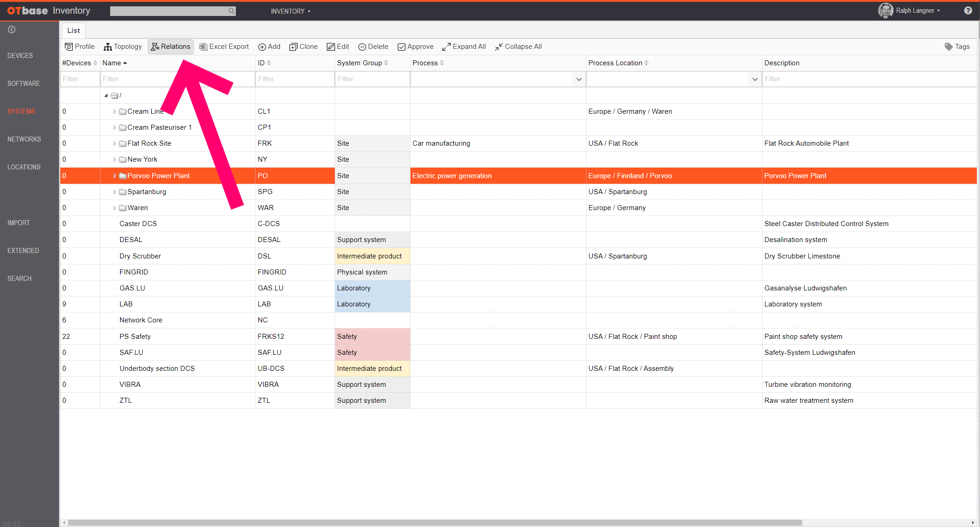Open the Topology view

[122, 47]
